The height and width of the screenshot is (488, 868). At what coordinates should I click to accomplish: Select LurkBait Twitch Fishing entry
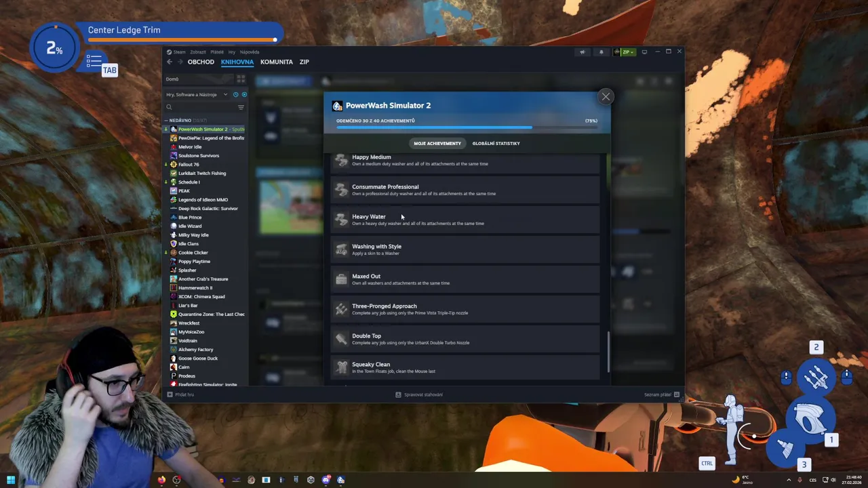coord(202,173)
